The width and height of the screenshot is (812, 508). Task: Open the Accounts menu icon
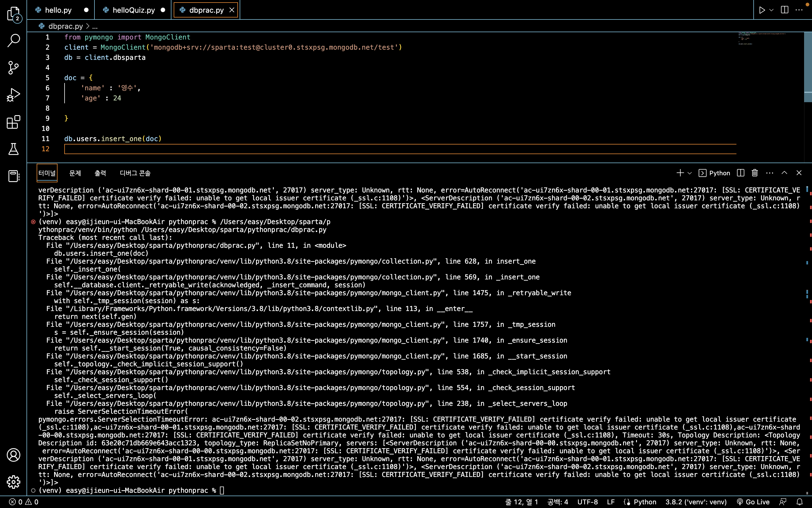(x=14, y=455)
